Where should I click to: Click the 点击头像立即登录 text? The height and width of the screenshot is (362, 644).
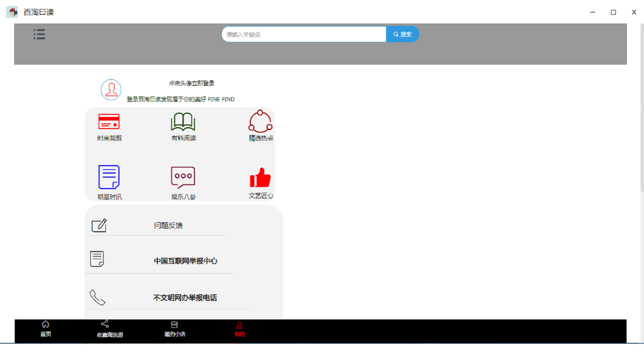coord(192,83)
